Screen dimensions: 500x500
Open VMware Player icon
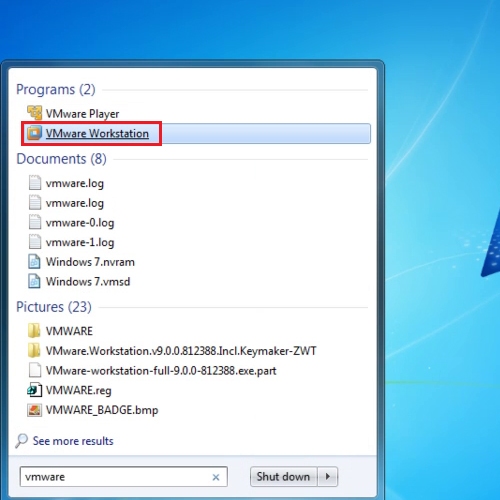click(34, 113)
